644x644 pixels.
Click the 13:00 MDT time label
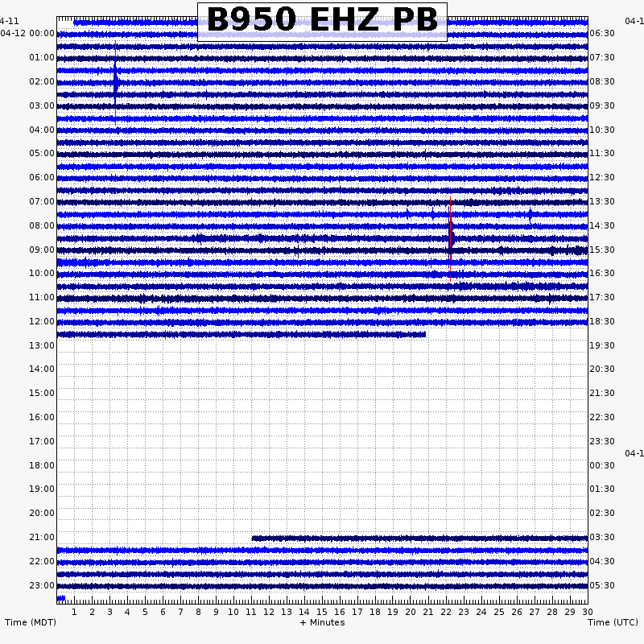(x=42, y=346)
